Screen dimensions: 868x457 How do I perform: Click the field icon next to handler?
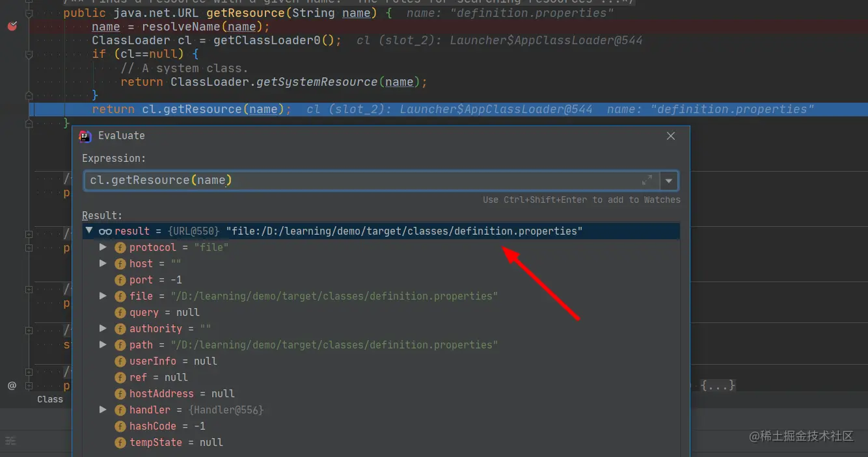click(120, 410)
